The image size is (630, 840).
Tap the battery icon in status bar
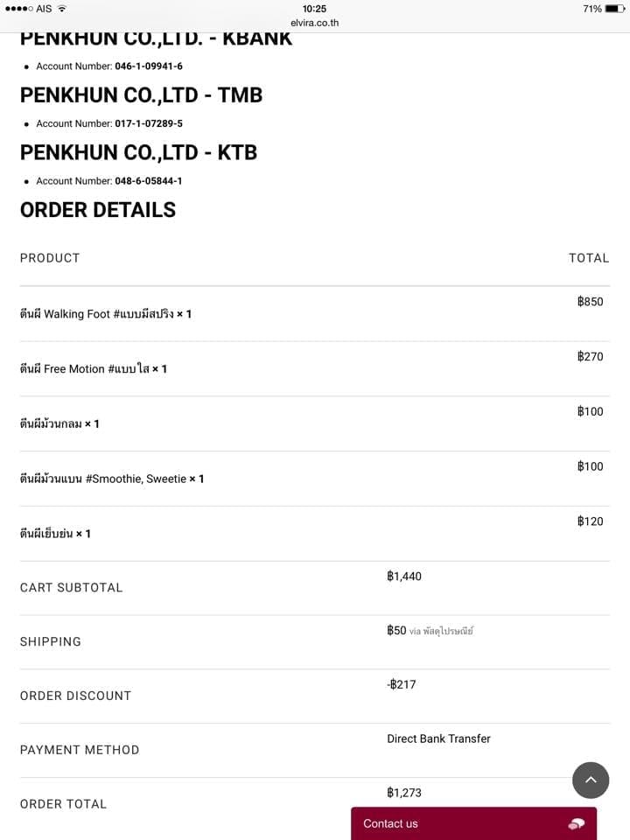coord(615,9)
